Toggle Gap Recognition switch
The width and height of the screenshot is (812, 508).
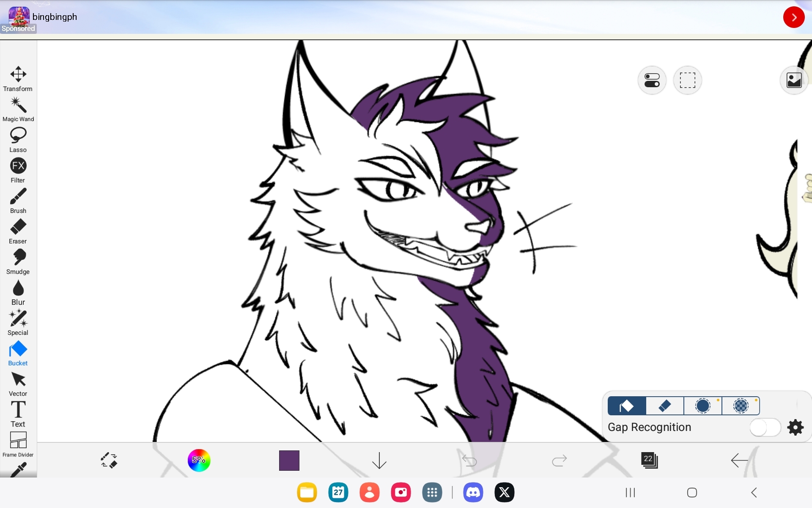coord(765,428)
